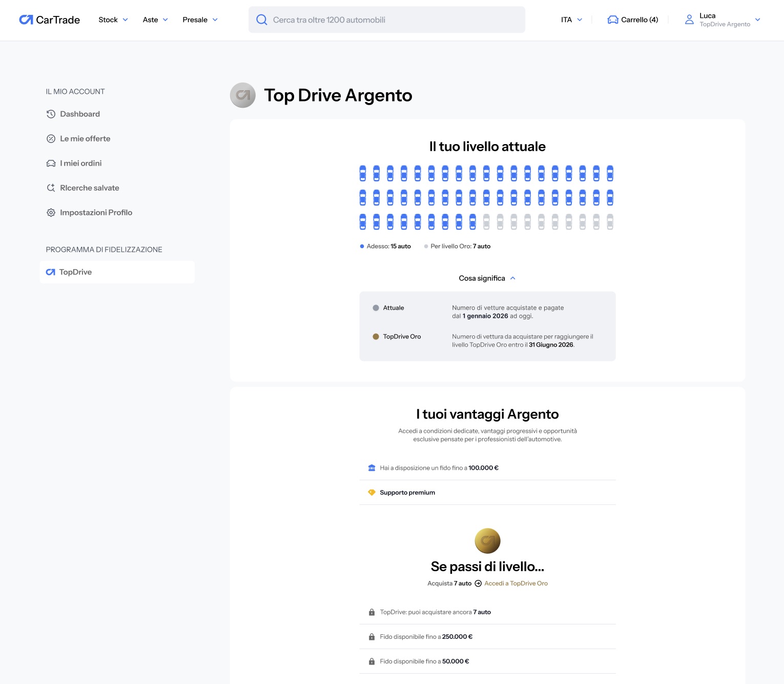Click the CarTrade logo

click(49, 19)
